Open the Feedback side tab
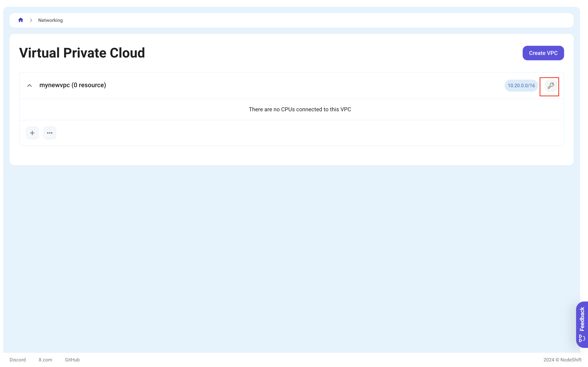This screenshot has height=367, width=588. coord(582,325)
